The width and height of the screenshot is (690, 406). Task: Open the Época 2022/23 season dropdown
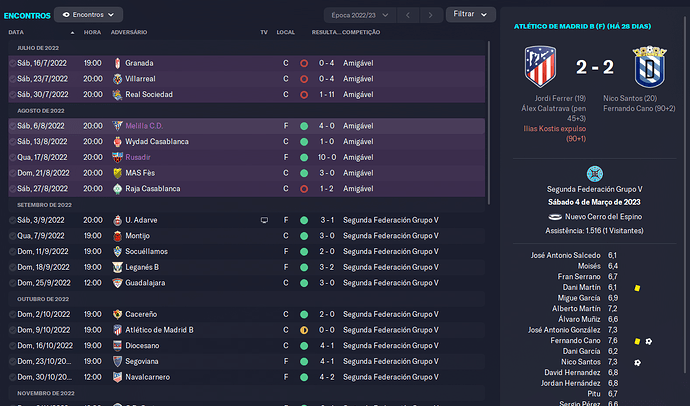pos(360,15)
